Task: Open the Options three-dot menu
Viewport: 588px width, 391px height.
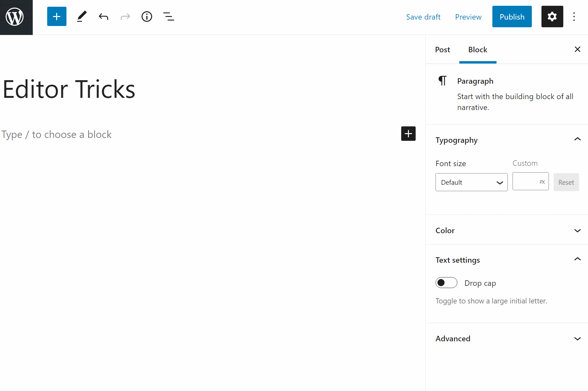Action: coord(574,16)
